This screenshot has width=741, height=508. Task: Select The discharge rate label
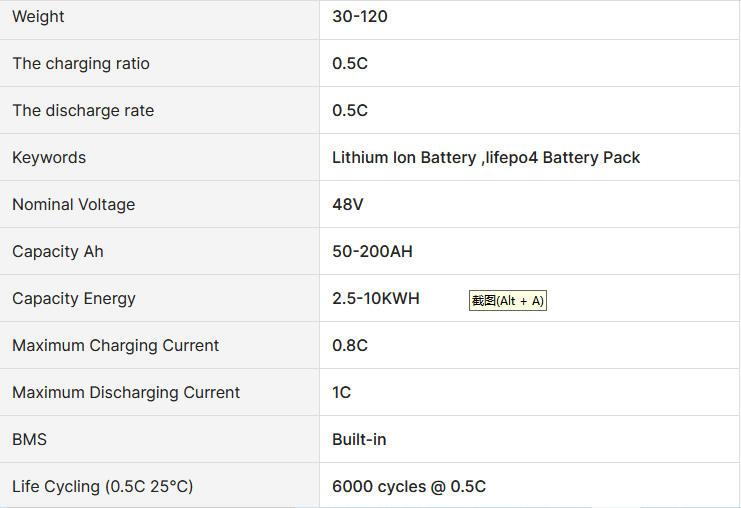(83, 111)
